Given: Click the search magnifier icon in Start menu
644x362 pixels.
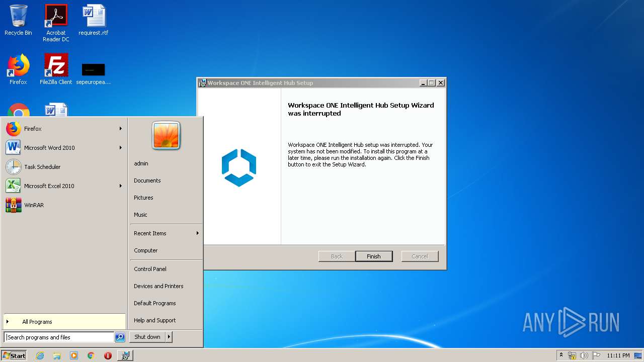Looking at the screenshot, I should [120, 337].
